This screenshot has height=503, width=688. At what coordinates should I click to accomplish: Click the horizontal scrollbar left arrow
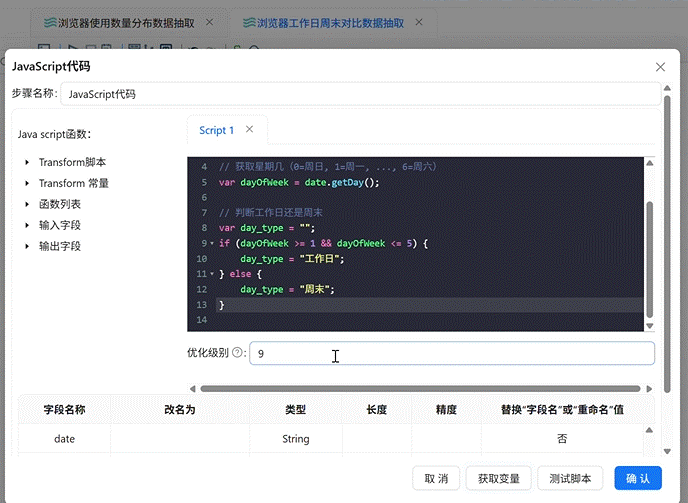pyautogui.click(x=192, y=389)
